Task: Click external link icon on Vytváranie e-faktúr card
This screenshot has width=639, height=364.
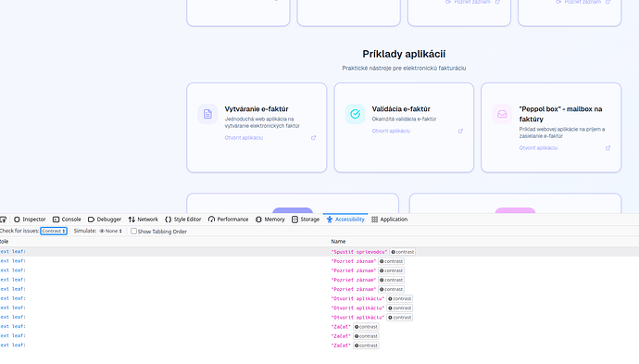Action: click(x=313, y=138)
